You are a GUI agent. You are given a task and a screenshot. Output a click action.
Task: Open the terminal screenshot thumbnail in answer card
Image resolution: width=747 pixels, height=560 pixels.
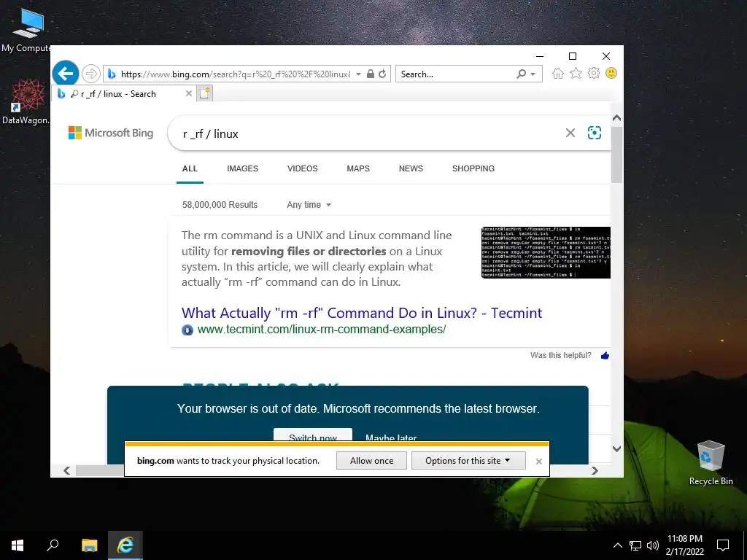tap(546, 252)
